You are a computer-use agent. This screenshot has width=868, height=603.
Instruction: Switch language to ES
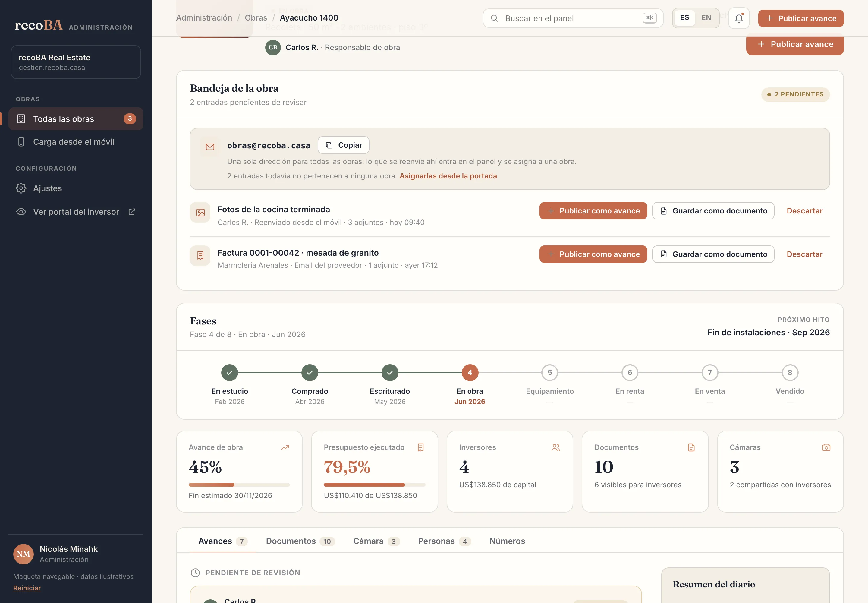(x=684, y=18)
